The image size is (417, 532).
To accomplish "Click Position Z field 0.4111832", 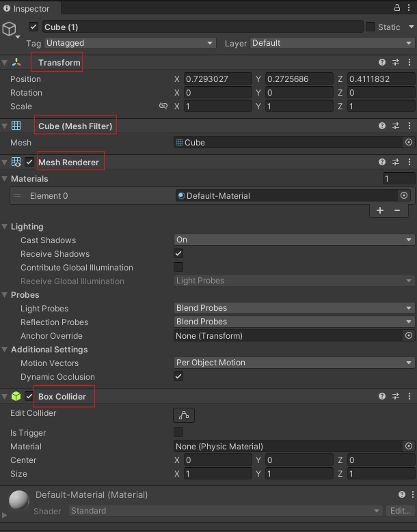I will (381, 79).
